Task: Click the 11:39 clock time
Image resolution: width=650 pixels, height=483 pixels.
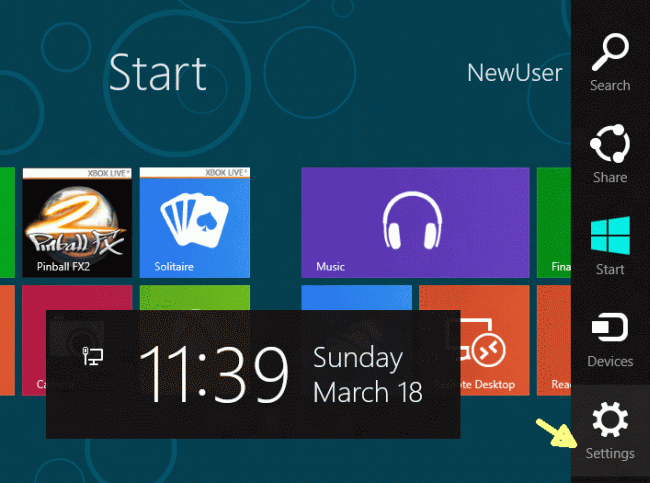Action: [214, 374]
